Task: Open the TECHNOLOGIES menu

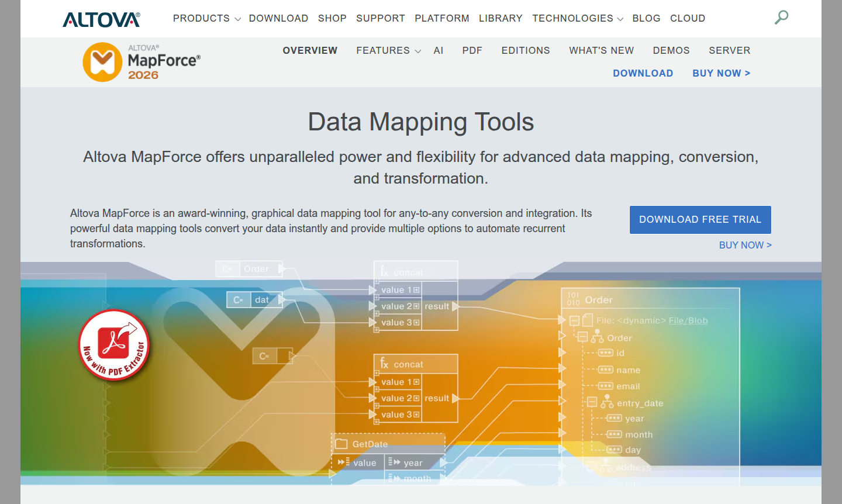Action: click(x=573, y=18)
